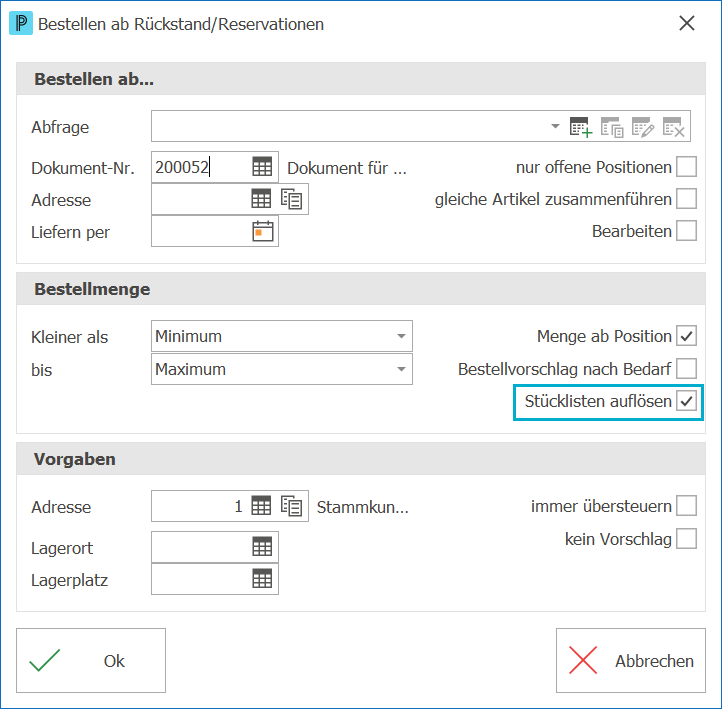Viewport: 722px width, 709px height.
Task: Enable nur offene Positionen checkbox
Action: 686,167
